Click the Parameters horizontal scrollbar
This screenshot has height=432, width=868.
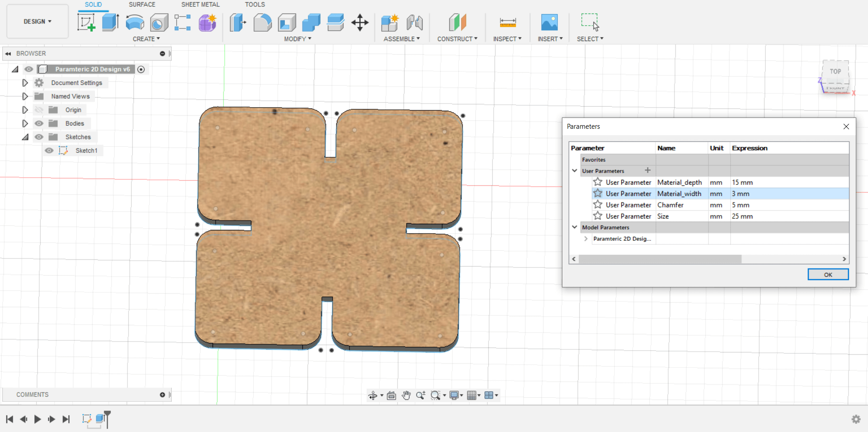click(x=660, y=259)
